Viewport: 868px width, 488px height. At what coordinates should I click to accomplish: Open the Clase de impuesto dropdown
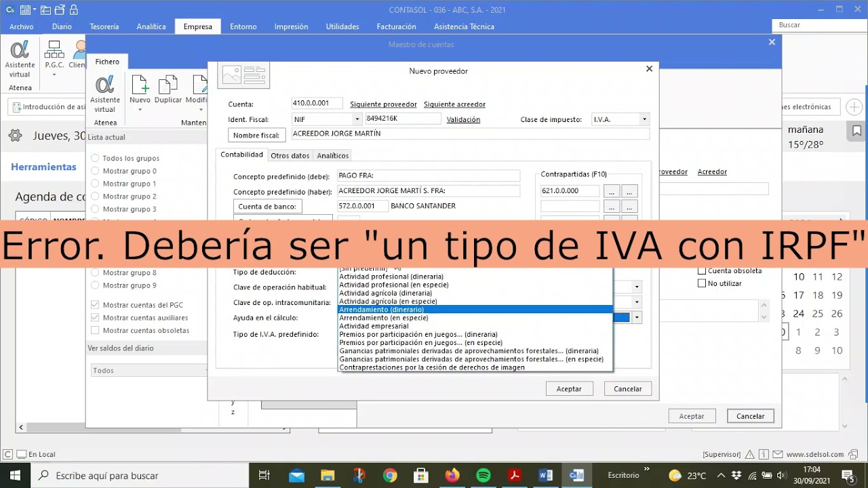pyautogui.click(x=644, y=119)
